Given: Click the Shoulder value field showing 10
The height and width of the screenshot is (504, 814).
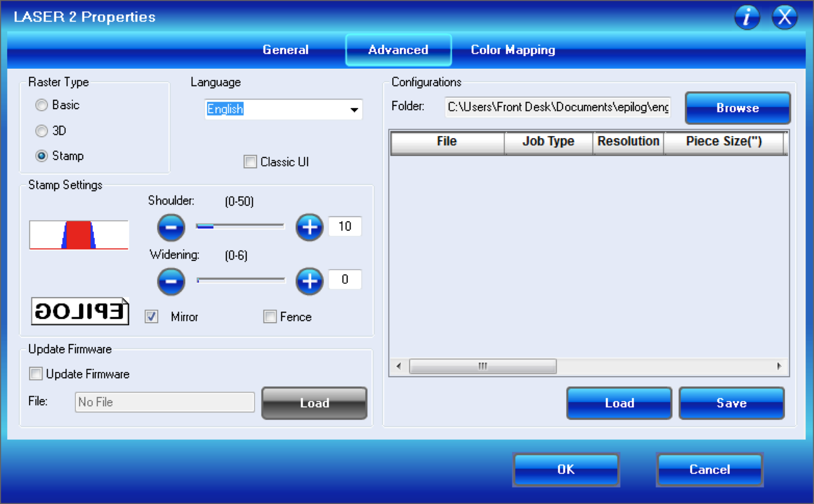Looking at the screenshot, I should (x=345, y=226).
